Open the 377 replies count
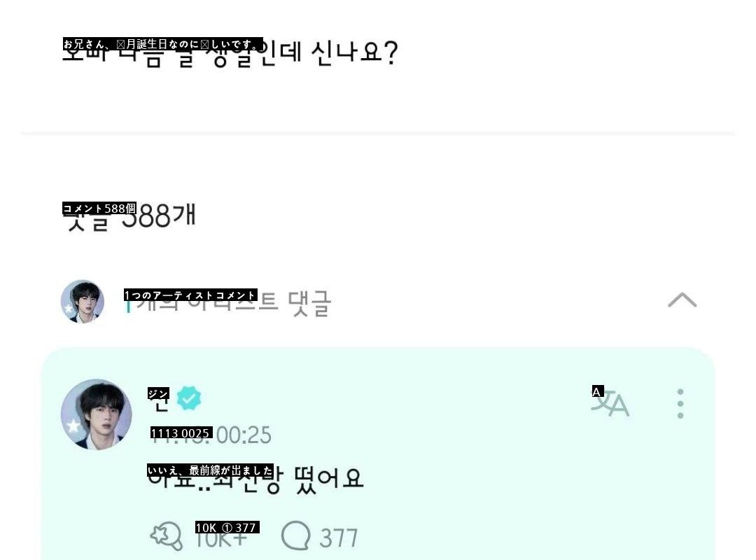 tap(339, 538)
